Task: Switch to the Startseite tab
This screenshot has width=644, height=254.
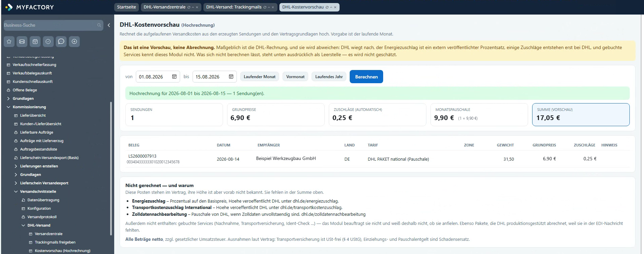Action: 126,7
